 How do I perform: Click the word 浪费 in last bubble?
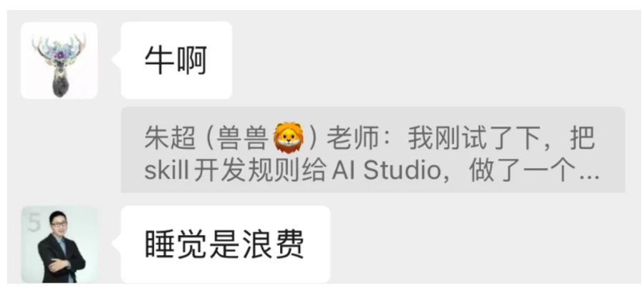(x=273, y=244)
